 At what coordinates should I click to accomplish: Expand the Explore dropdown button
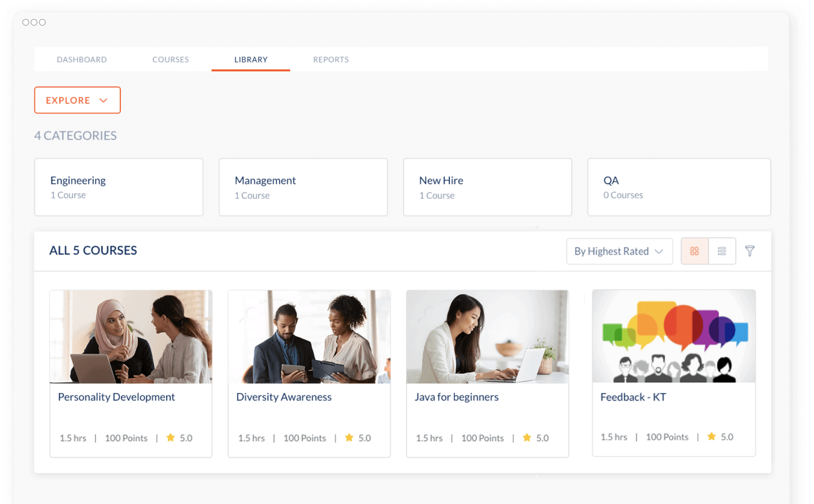(77, 100)
